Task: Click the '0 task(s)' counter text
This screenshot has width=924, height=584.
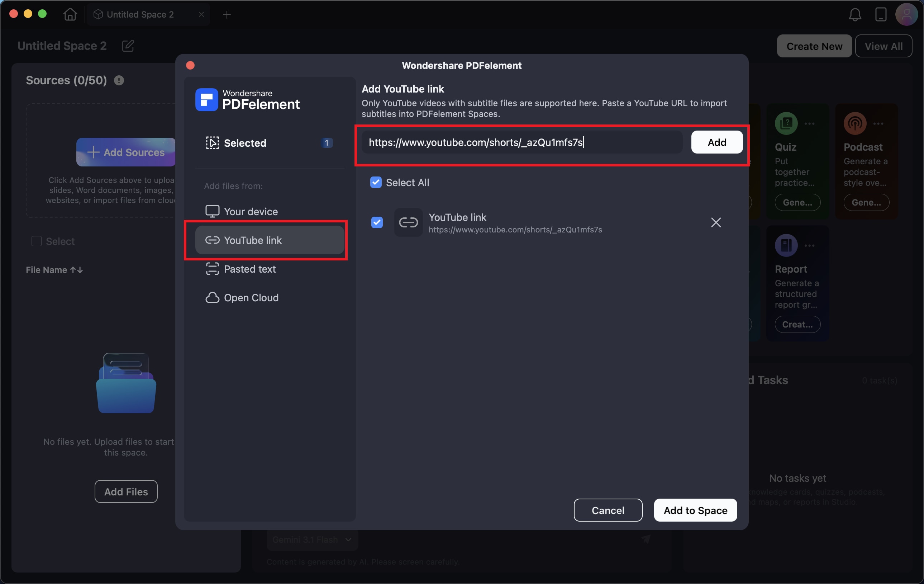Action: 880,381
